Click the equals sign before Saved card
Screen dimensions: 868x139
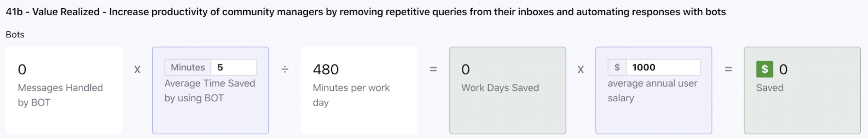(728, 69)
